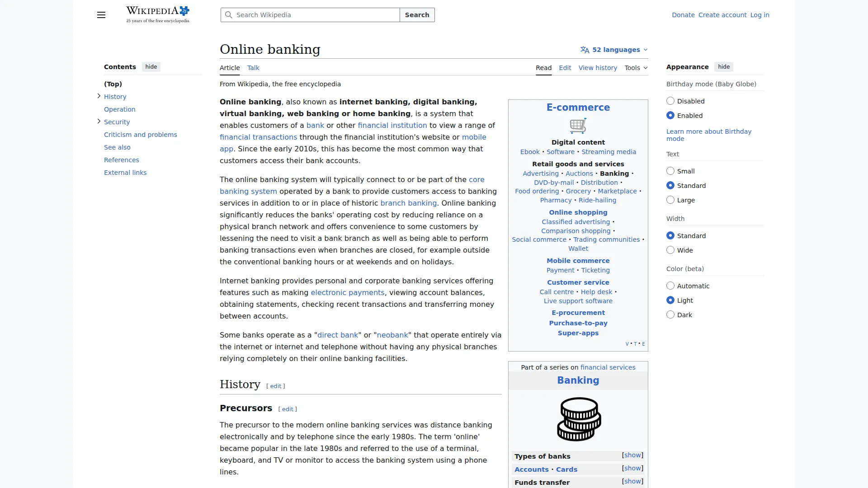Click the Wikipedia logo
This screenshot has width=868, height=488.
[157, 14]
